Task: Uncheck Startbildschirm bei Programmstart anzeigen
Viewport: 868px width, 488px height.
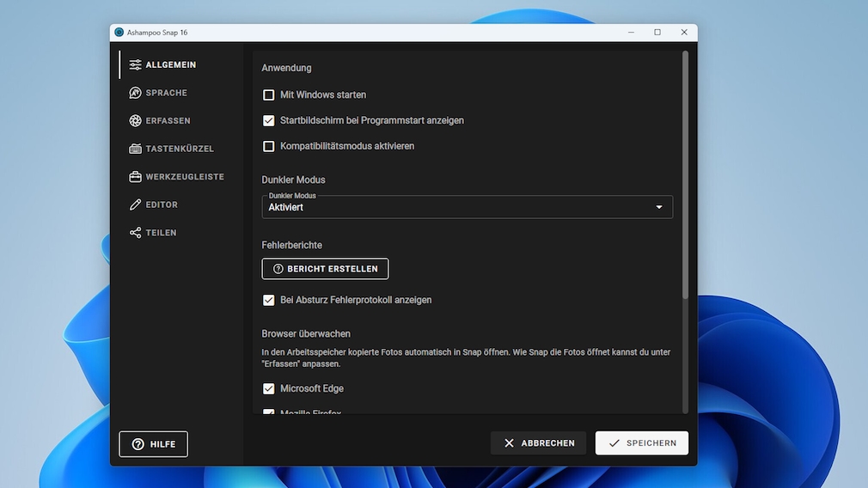Action: pos(269,120)
